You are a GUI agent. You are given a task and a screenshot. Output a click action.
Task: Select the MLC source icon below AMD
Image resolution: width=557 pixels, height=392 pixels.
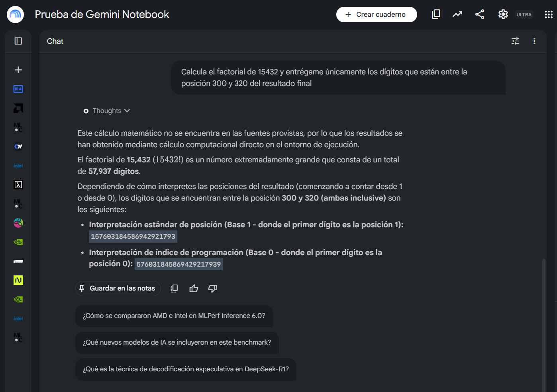coord(18,127)
